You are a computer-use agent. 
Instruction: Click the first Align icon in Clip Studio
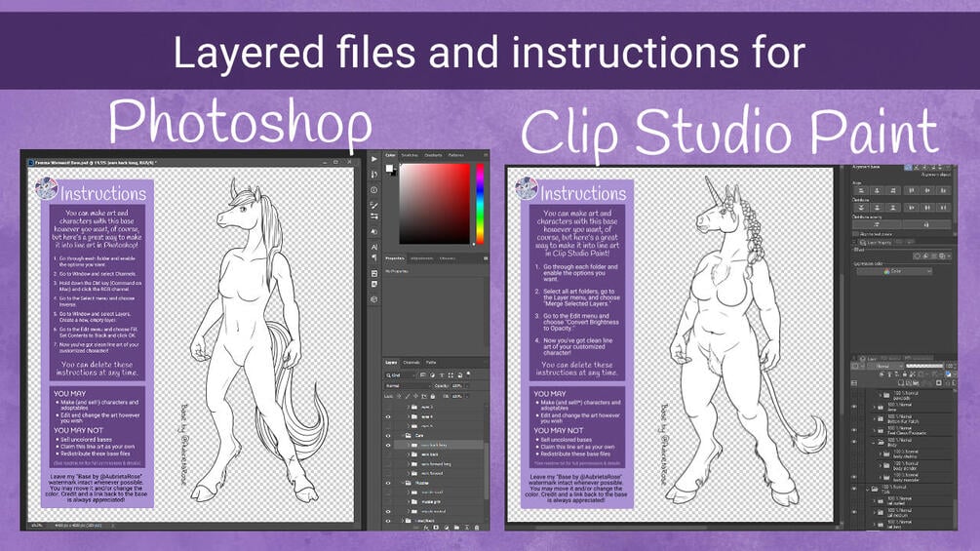(861, 190)
